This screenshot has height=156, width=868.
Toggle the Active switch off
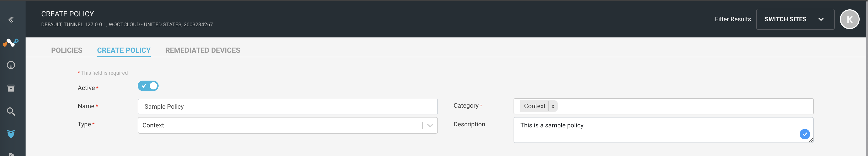[148, 86]
